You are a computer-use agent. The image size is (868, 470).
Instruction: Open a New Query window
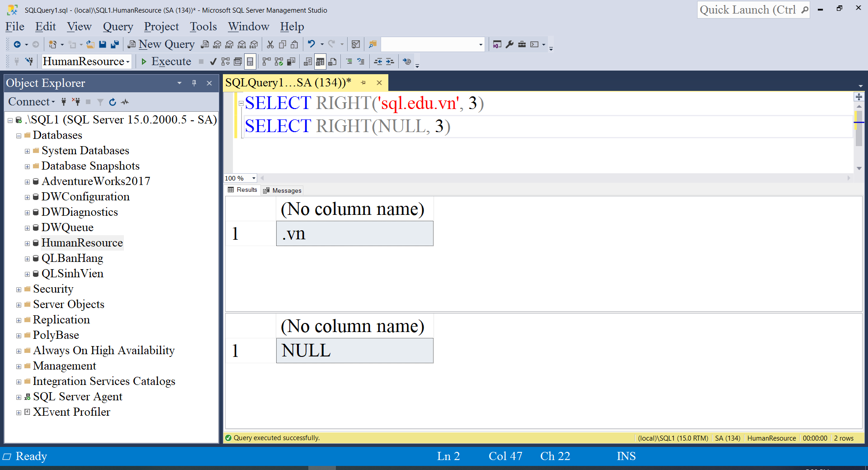click(161, 44)
